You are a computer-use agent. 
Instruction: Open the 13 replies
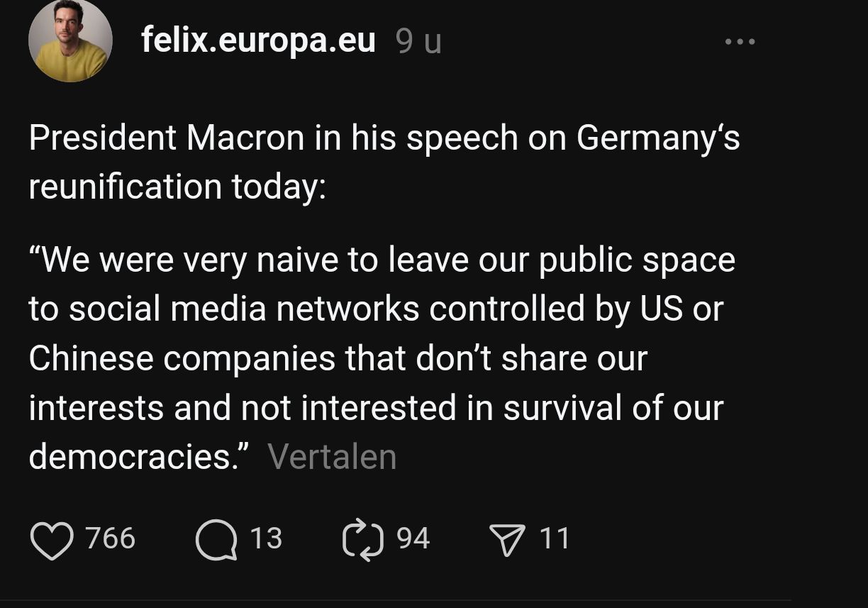pos(266,539)
